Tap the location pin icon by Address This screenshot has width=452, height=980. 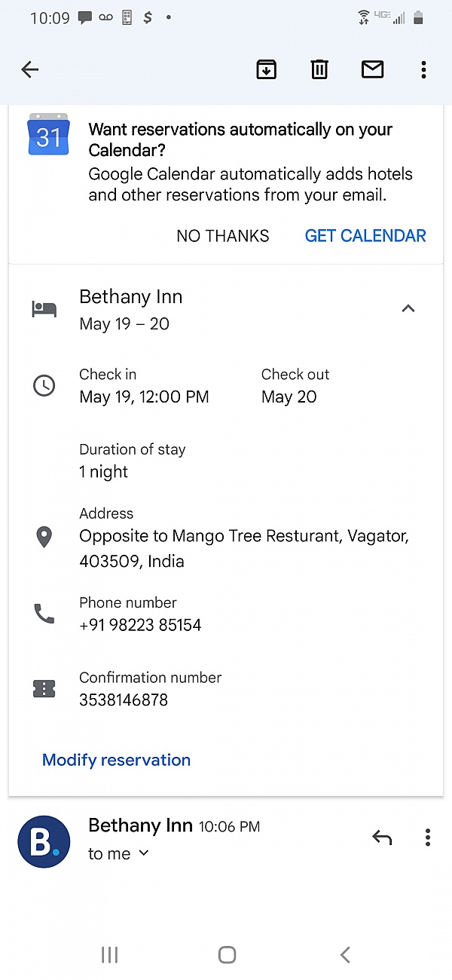[x=44, y=537]
